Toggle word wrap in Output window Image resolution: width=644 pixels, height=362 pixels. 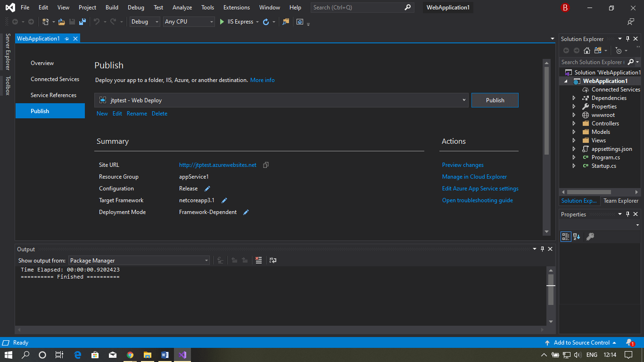pos(273,260)
